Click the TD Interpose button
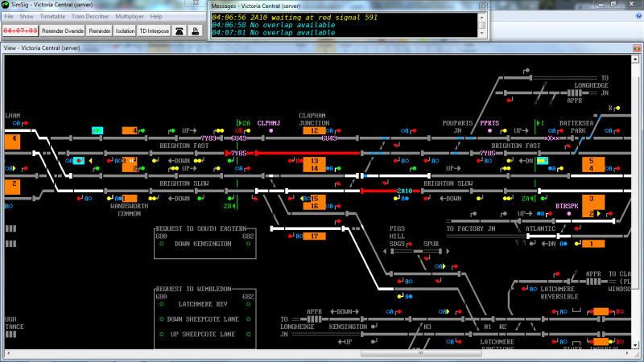Viewport: 644px width, 362px height. [x=154, y=31]
